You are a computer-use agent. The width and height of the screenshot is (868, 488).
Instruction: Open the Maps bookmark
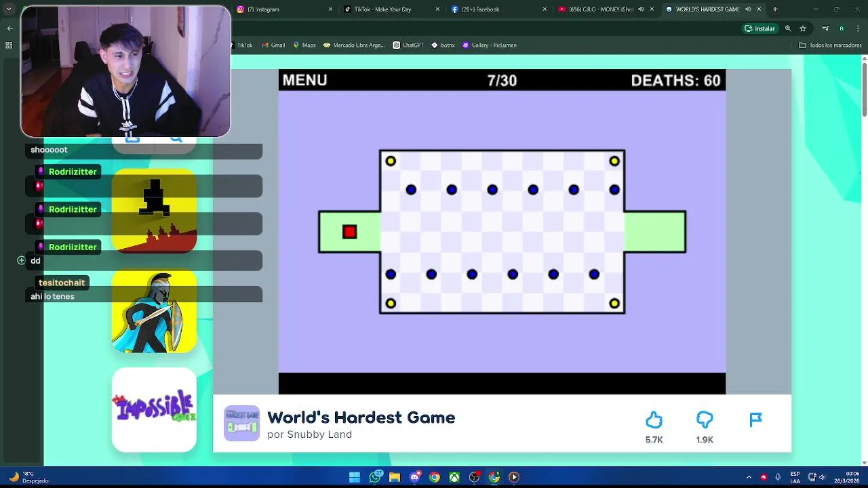click(x=304, y=45)
